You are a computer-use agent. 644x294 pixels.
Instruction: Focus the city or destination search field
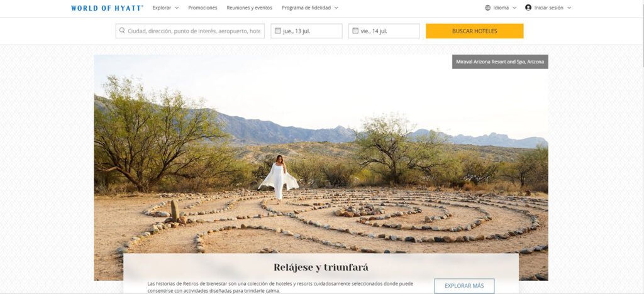tap(190, 31)
